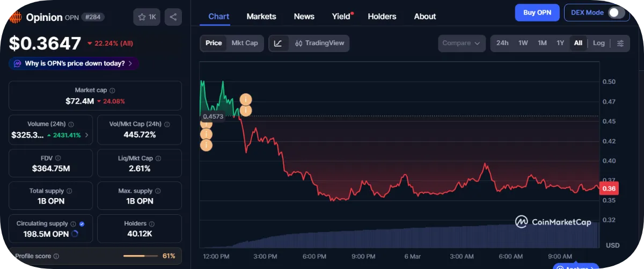Click the FDV info icon
This screenshot has width=644, height=269.
click(58, 158)
